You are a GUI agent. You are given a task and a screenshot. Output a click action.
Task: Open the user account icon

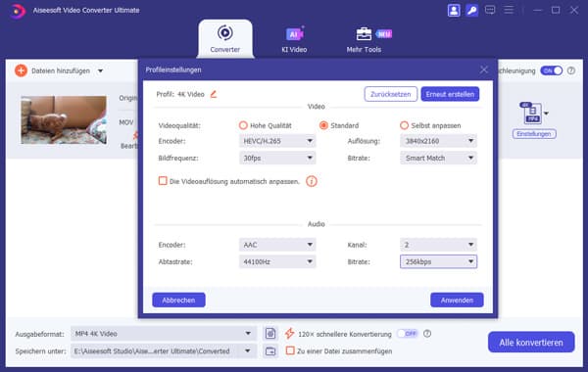(x=454, y=10)
